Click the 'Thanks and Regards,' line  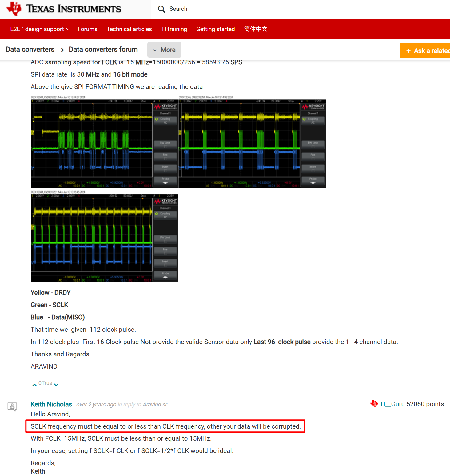pos(61,354)
